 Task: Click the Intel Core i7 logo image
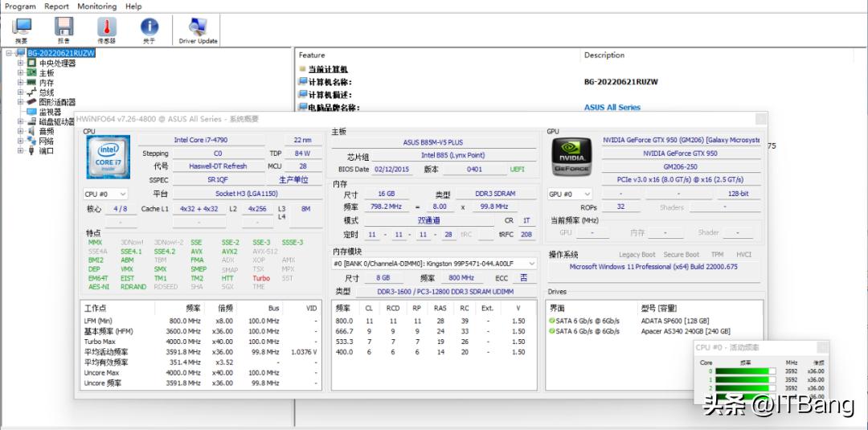pyautogui.click(x=108, y=157)
